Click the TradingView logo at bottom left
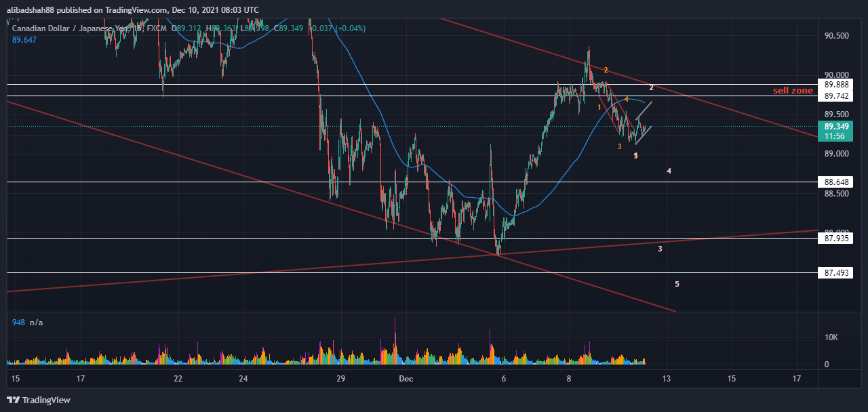This screenshot has height=412, width=868. pyautogui.click(x=39, y=400)
